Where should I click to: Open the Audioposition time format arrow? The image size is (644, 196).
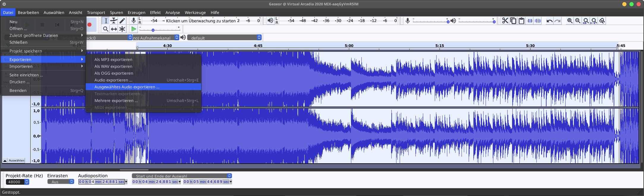click(126, 182)
